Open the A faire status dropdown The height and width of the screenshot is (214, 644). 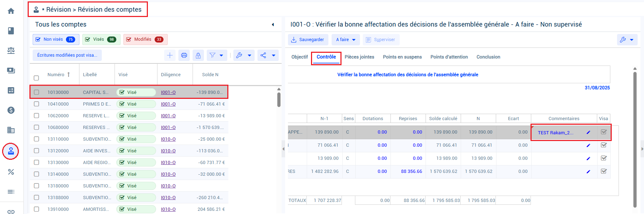(346, 40)
